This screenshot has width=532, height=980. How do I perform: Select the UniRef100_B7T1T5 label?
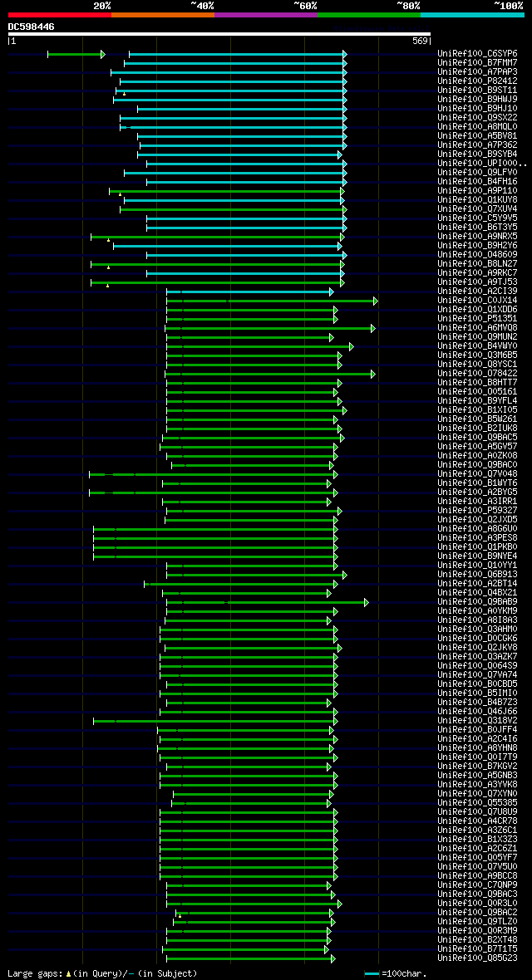tap(477, 948)
